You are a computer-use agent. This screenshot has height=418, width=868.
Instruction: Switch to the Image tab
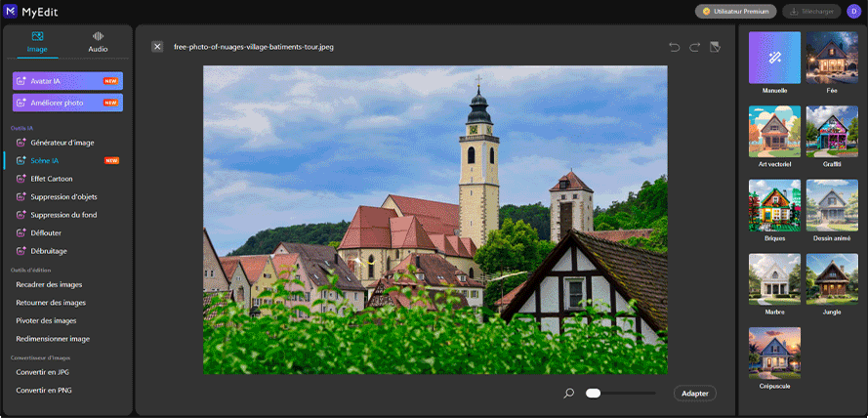point(38,43)
